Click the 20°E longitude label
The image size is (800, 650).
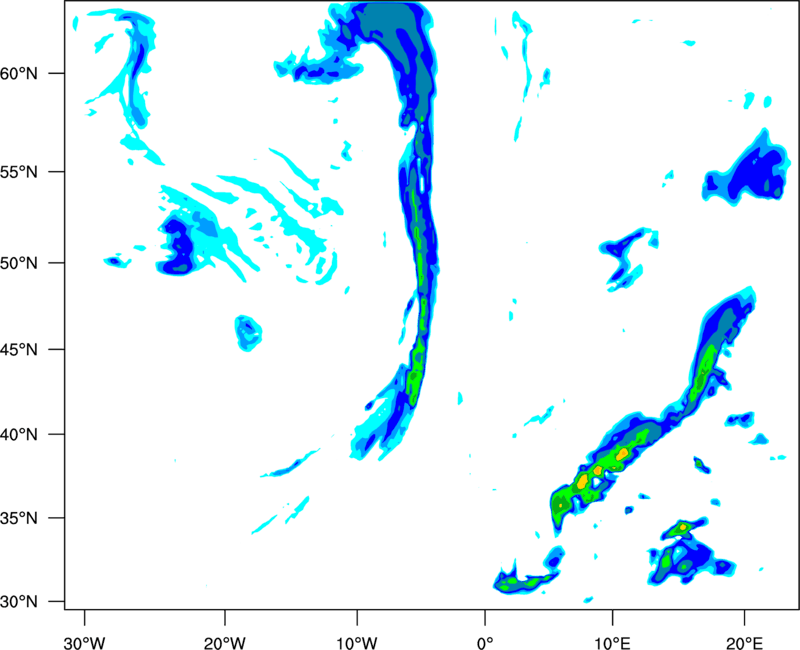pos(744,643)
